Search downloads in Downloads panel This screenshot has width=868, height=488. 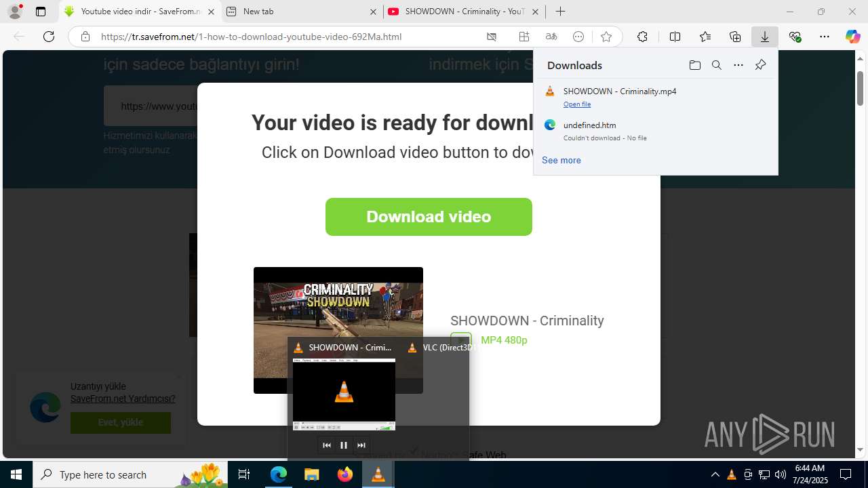716,65
